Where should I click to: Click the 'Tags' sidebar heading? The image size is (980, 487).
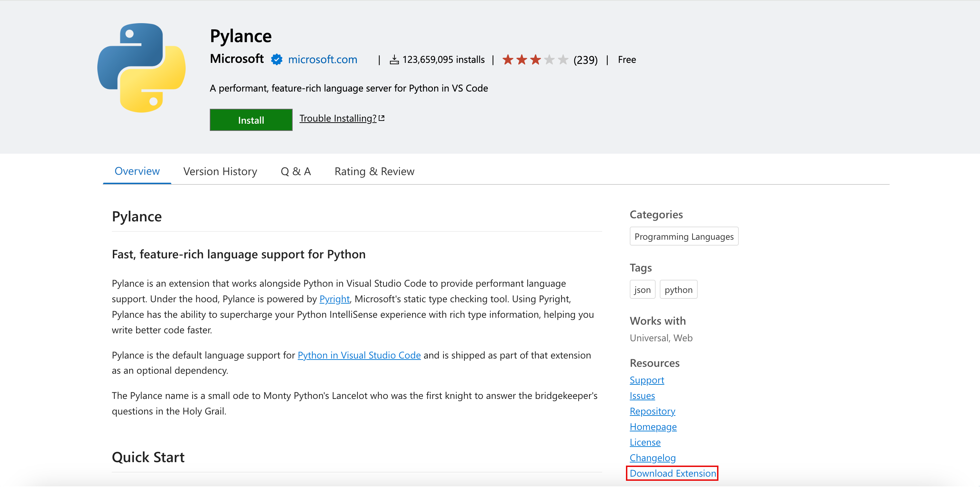(641, 268)
